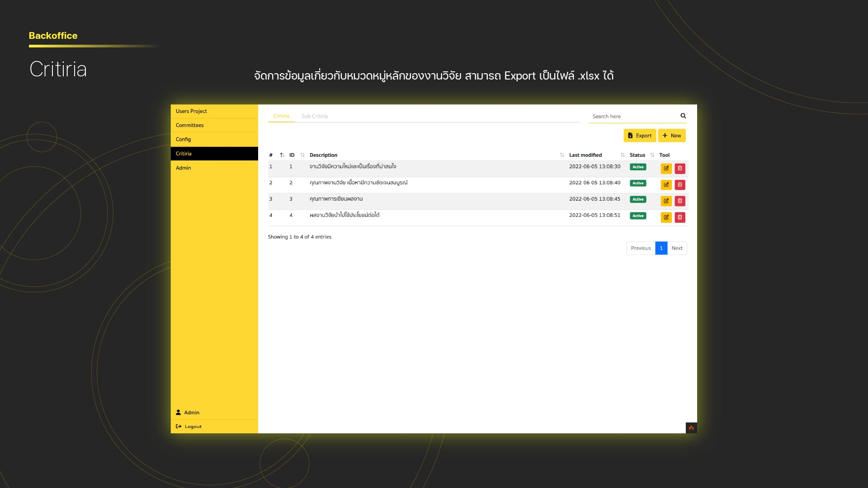Screen dimensions: 868x488
Task: Sort table by Description column arrows
Action: [x=562, y=155]
